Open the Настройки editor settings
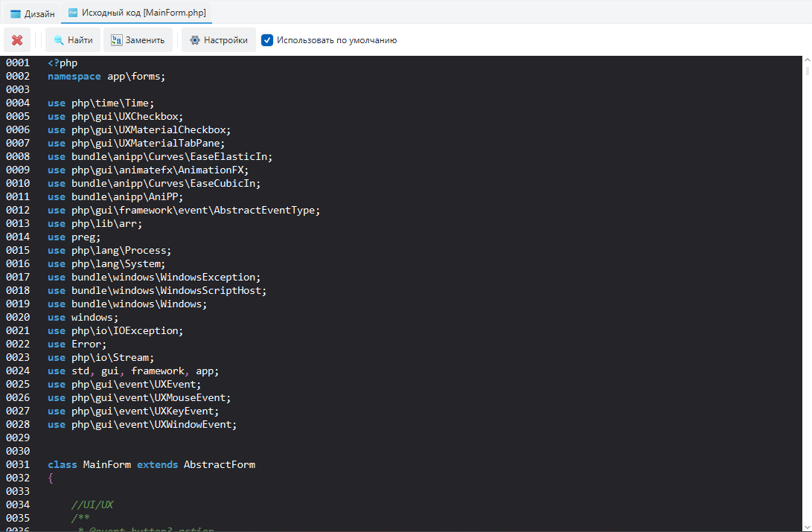The width and height of the screenshot is (812, 532). 218,40
